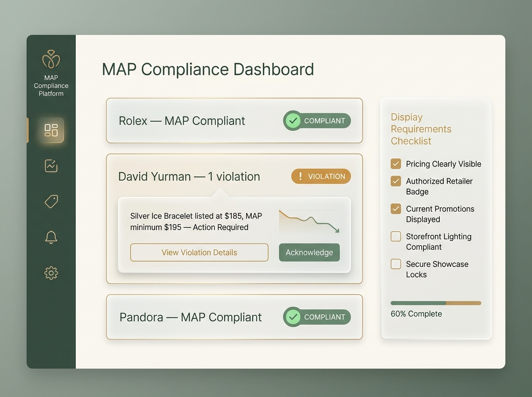Click the green checkmark on Pandora badge
The image size is (532, 397).
pyautogui.click(x=292, y=317)
